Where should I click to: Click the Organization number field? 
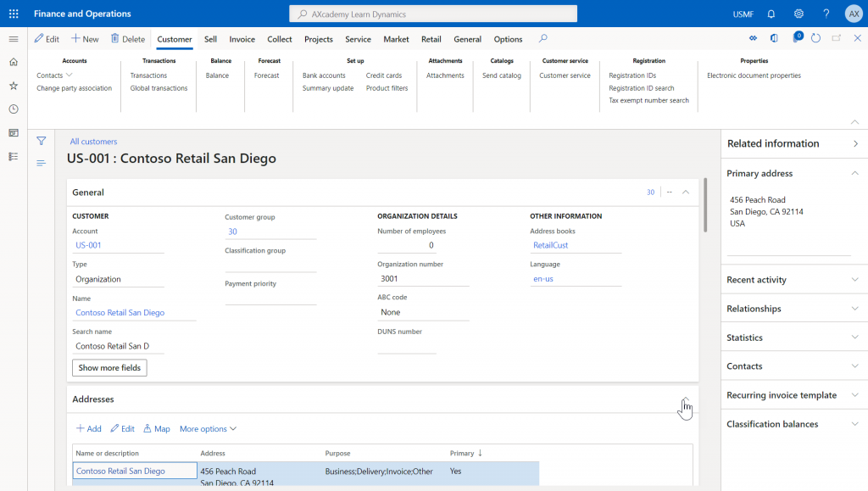(x=424, y=278)
